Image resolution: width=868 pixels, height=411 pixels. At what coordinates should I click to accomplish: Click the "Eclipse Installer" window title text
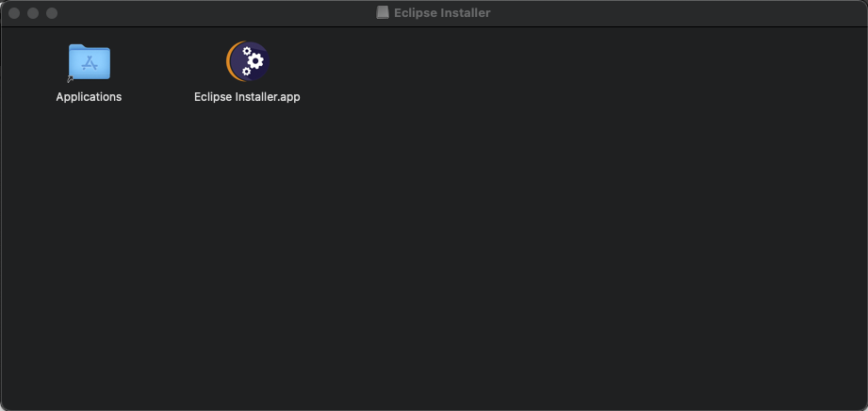(442, 13)
